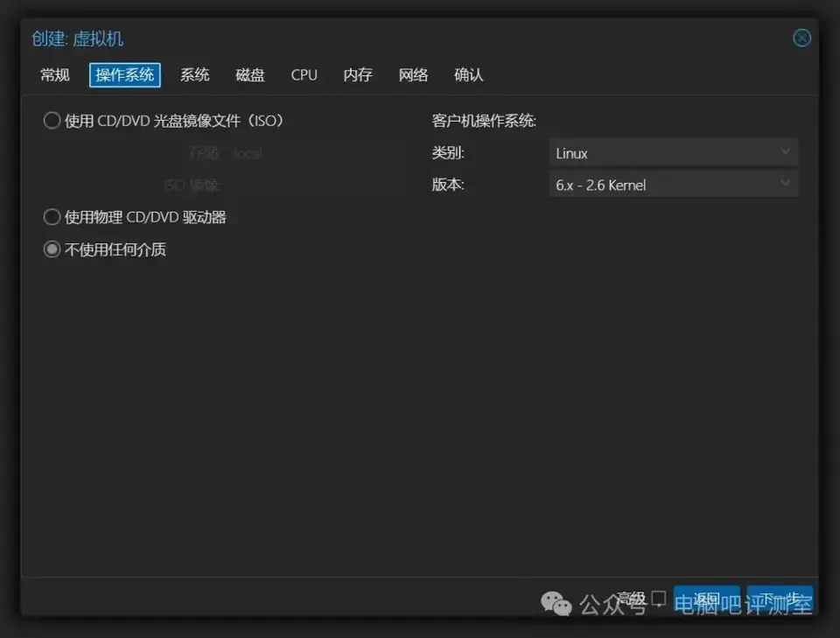Open the 系统 tab

point(194,75)
